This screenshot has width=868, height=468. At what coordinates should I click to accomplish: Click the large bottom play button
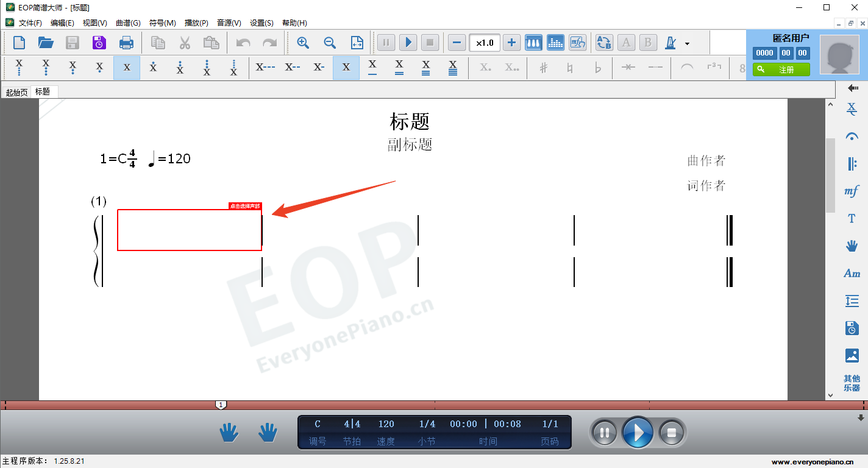pyautogui.click(x=638, y=433)
